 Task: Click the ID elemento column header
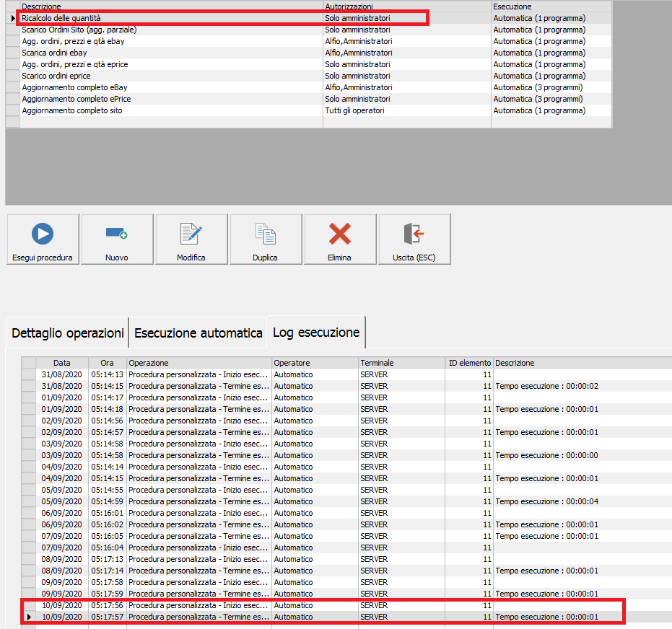469,363
